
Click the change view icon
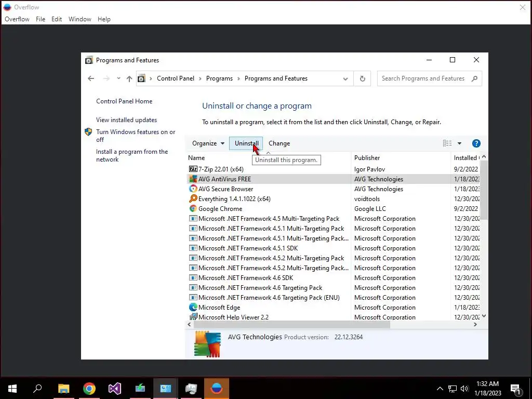coord(447,143)
